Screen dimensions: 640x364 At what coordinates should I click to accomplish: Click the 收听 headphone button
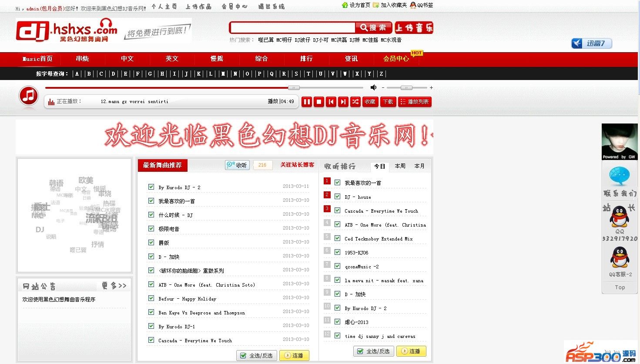click(237, 165)
